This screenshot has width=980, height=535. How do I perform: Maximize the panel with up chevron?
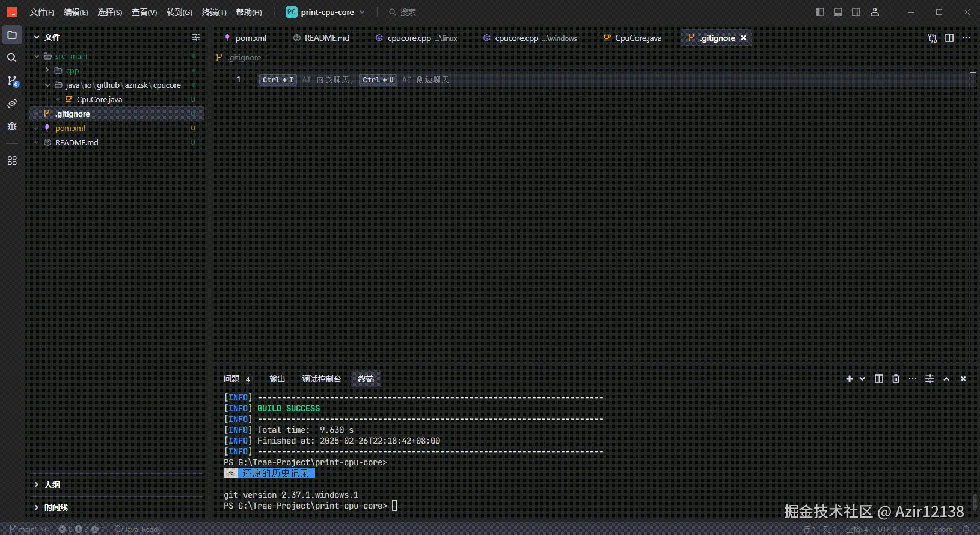click(946, 379)
